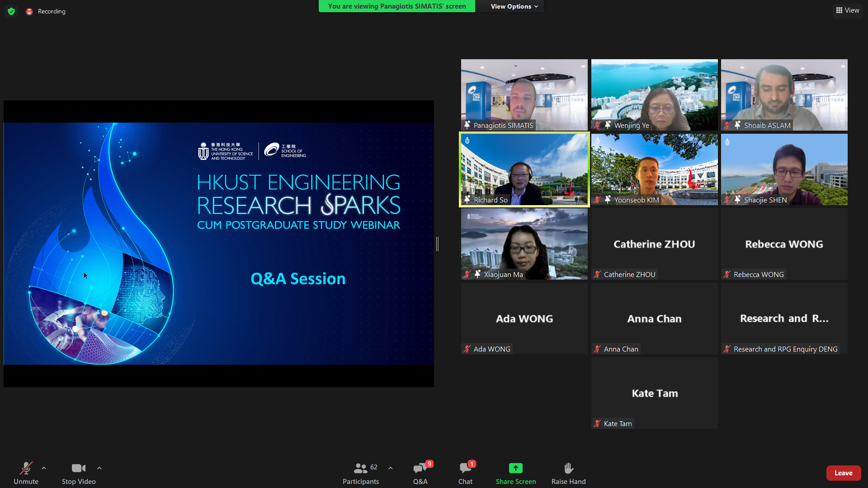
Task: Select Catherine ZHOU participant tile
Action: (655, 244)
